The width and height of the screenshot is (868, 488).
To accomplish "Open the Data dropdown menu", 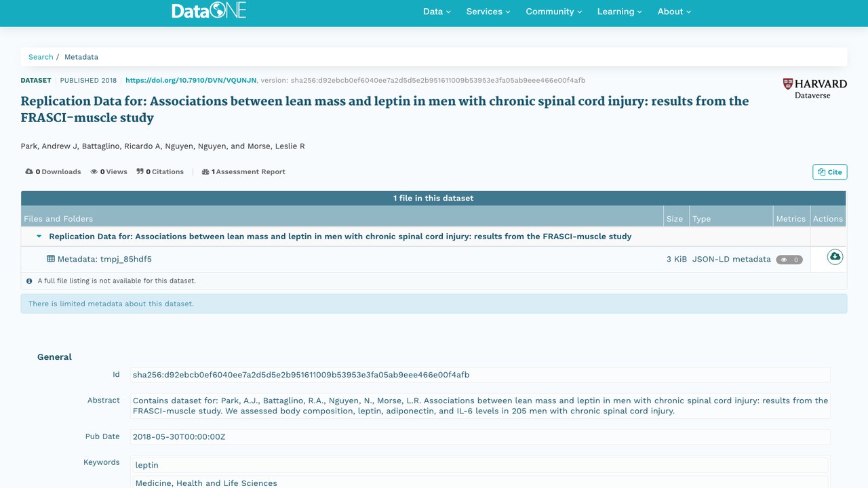I will pos(437,12).
